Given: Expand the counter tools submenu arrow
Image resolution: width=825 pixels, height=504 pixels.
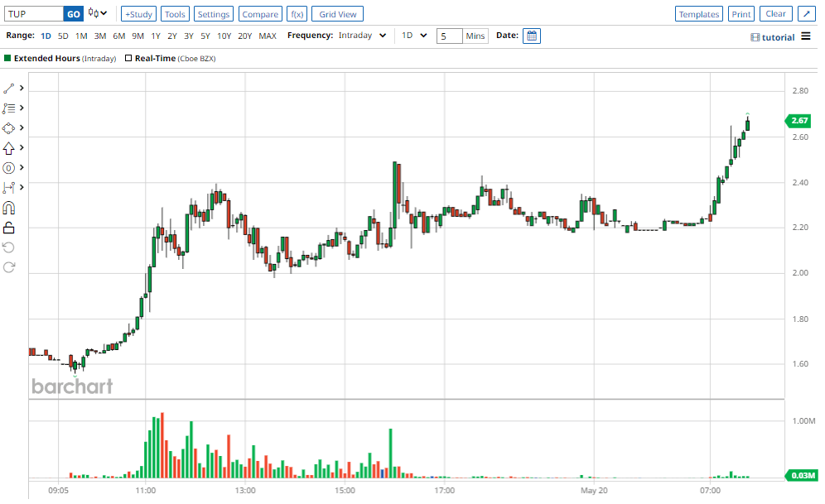Looking at the screenshot, I should point(22,167).
